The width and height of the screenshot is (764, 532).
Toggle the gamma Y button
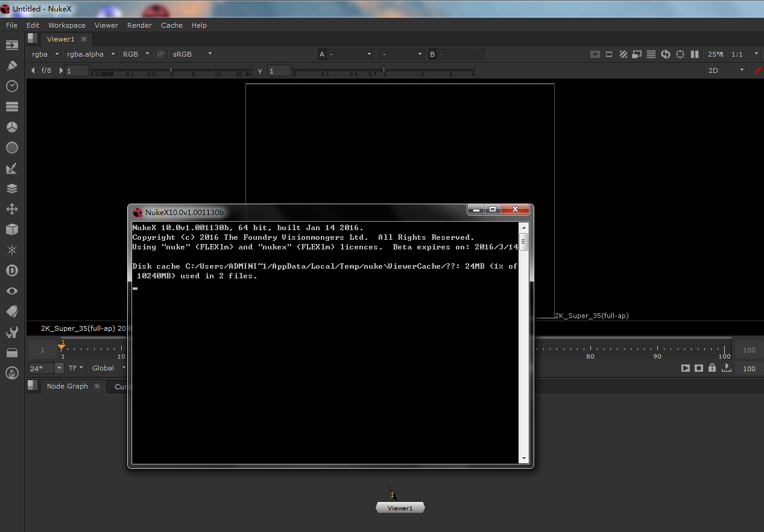pyautogui.click(x=260, y=71)
